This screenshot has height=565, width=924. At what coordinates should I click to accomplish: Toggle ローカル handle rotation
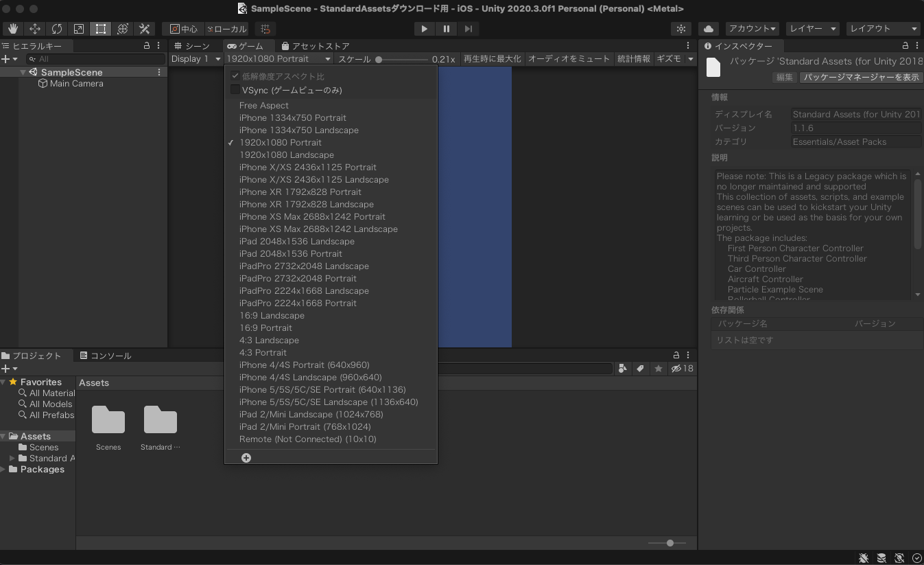pyautogui.click(x=226, y=29)
